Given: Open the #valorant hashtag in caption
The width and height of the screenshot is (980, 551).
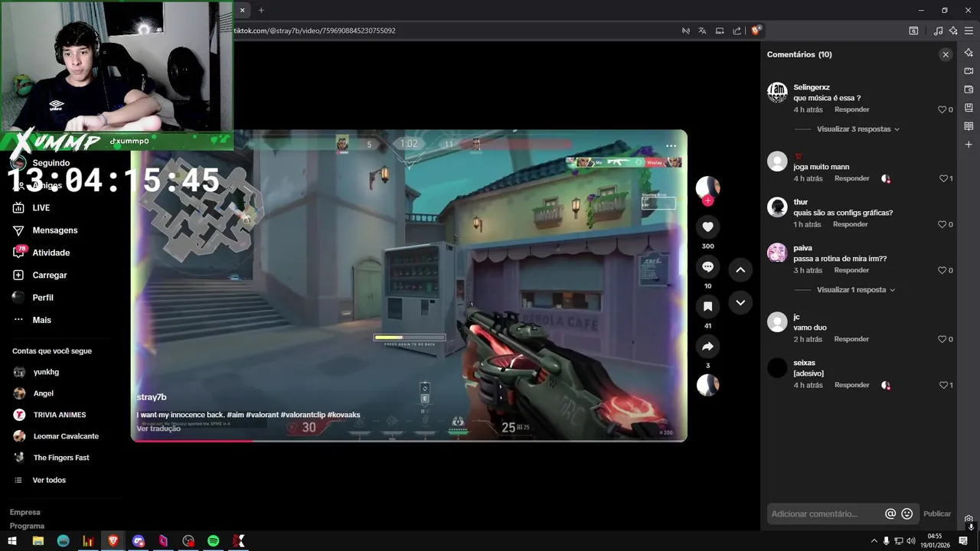Looking at the screenshot, I should tap(263, 415).
